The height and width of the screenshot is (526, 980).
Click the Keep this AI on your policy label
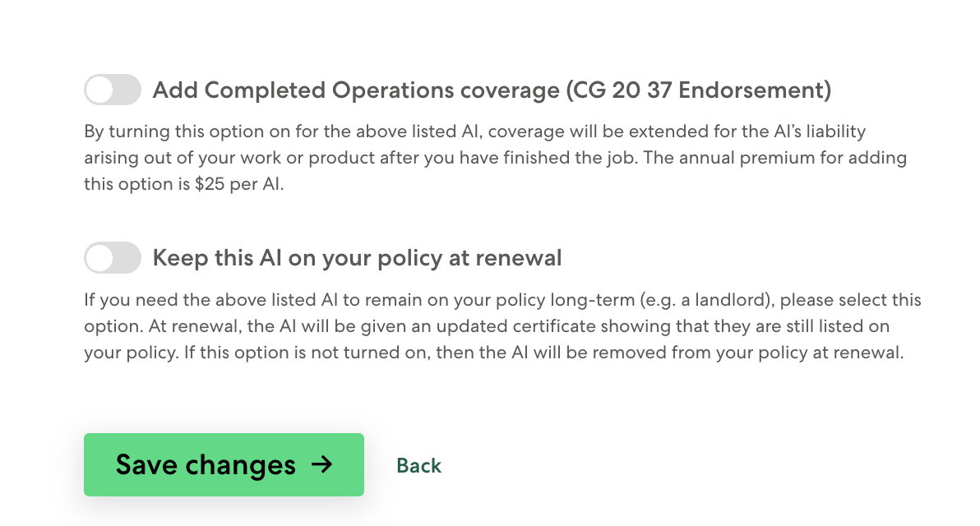(357, 258)
